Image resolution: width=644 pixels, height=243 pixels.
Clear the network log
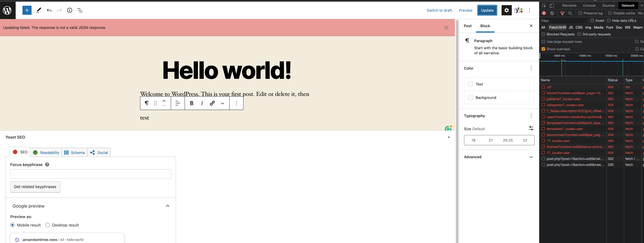coord(552,13)
